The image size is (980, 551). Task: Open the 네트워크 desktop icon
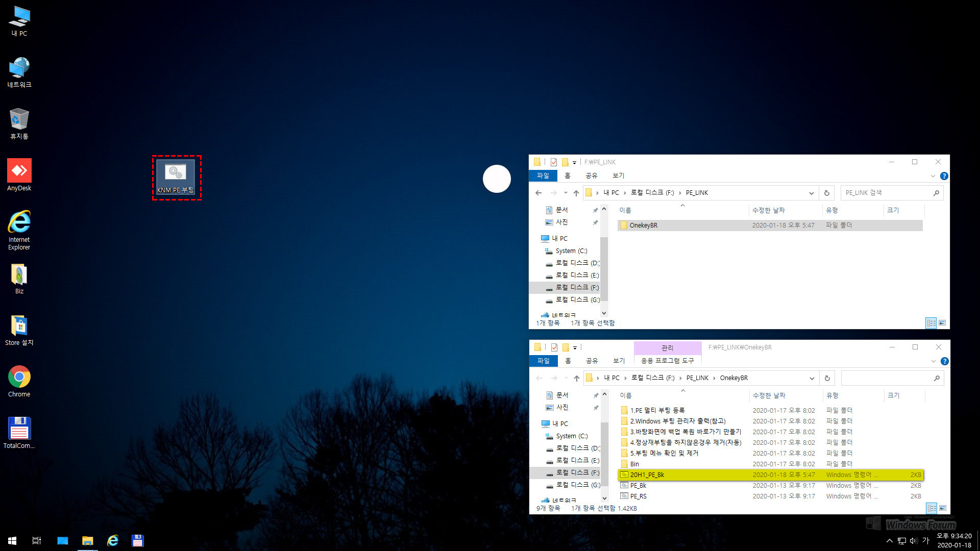(19, 72)
